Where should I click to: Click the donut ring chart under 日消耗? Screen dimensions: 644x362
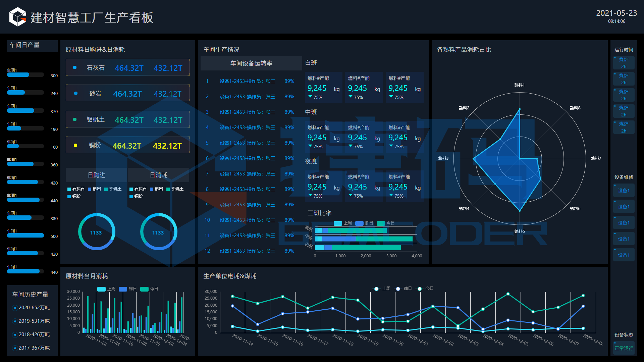click(x=158, y=232)
